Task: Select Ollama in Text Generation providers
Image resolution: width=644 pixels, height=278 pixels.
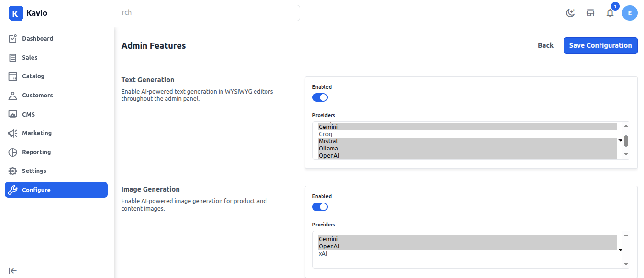Action: (x=467, y=149)
